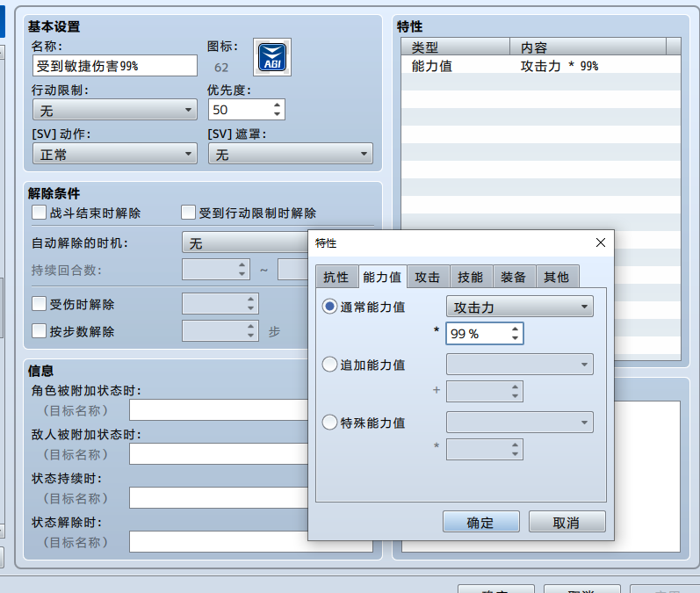Viewport: 700px width, 593px height.
Task: Decrease 99 % value with down arrow
Action: pyautogui.click(x=516, y=338)
